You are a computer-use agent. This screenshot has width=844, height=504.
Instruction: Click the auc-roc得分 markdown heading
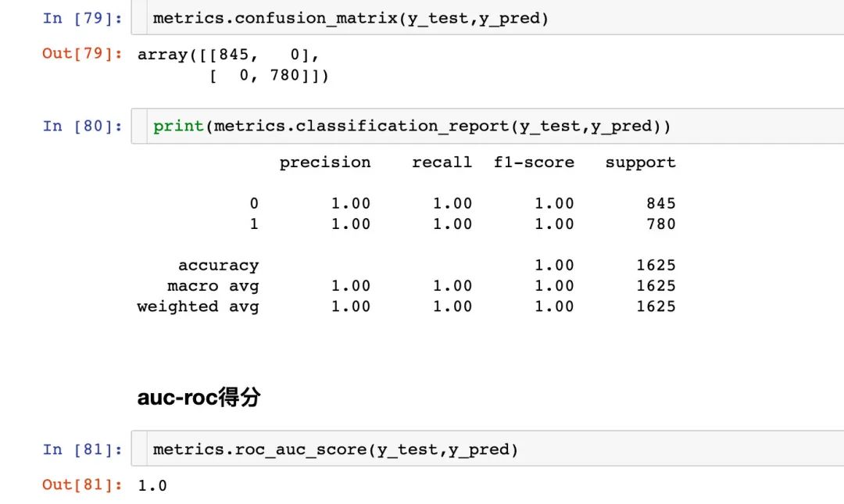(x=198, y=398)
